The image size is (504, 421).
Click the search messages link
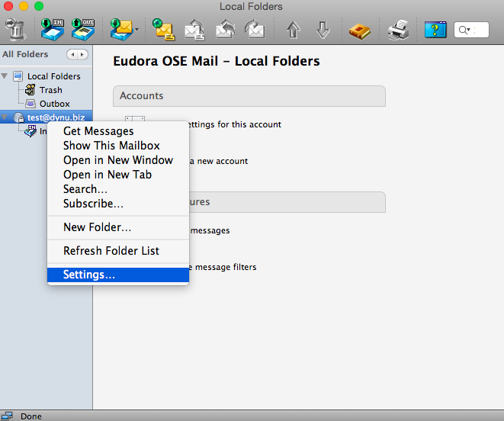pos(210,230)
